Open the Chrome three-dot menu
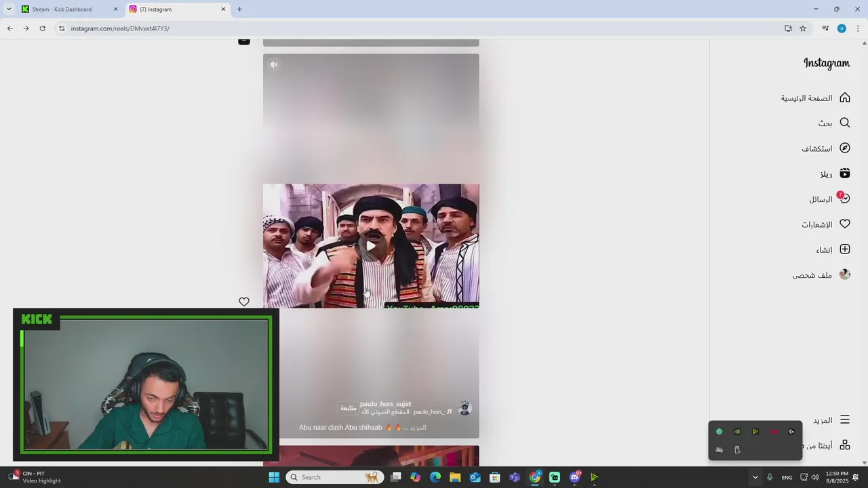Viewport: 868px width, 488px height. pos(858,28)
